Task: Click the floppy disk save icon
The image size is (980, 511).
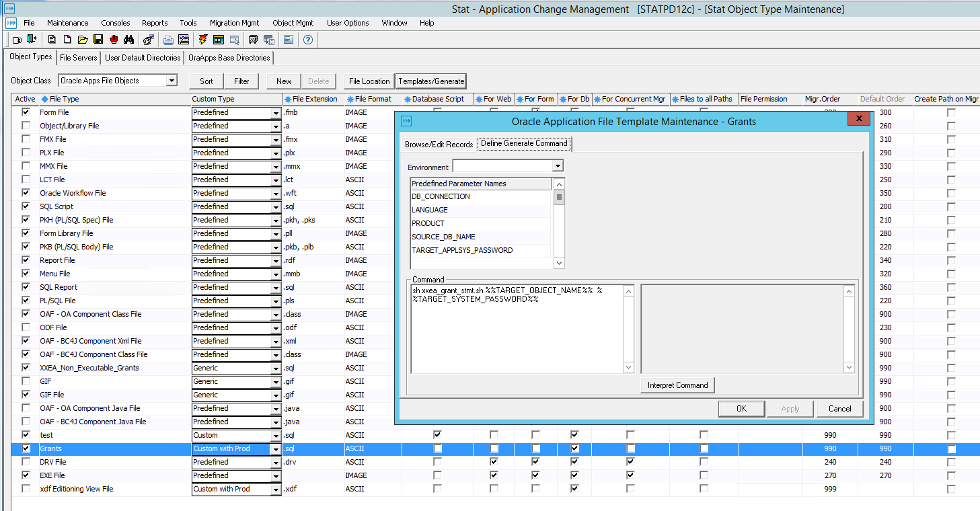Action: pos(98,40)
